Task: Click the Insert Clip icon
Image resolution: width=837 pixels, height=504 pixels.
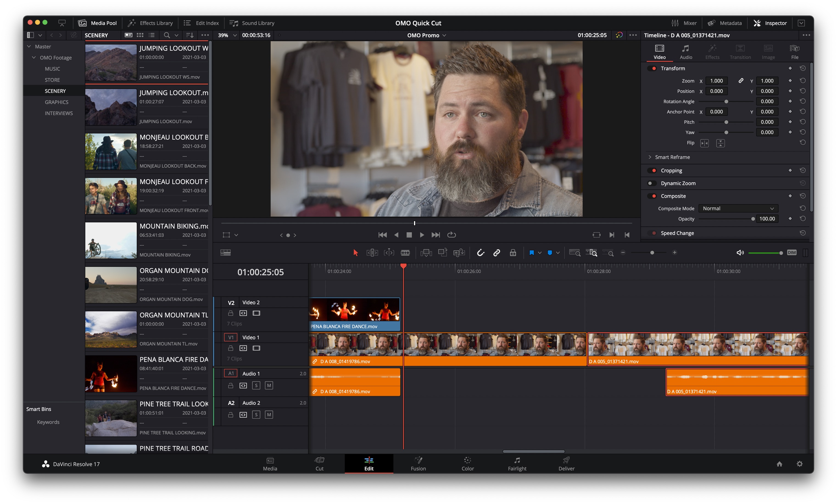Action: click(426, 253)
